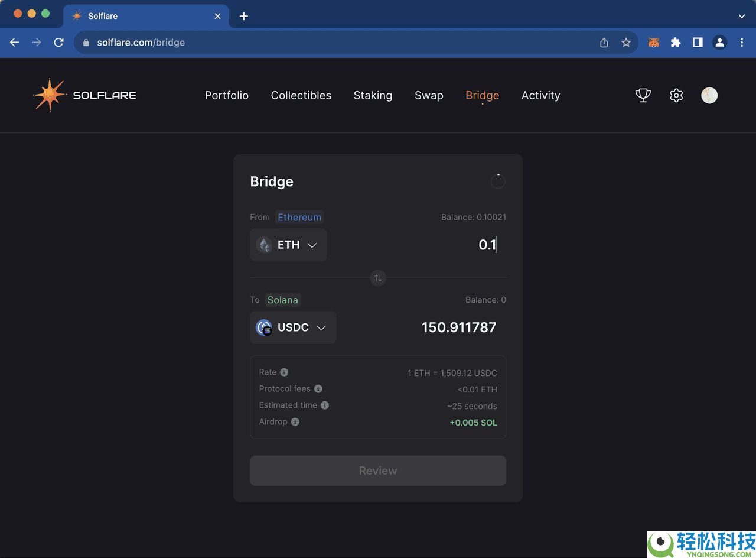
Task: Open the MetaMask fox extension
Action: click(654, 43)
